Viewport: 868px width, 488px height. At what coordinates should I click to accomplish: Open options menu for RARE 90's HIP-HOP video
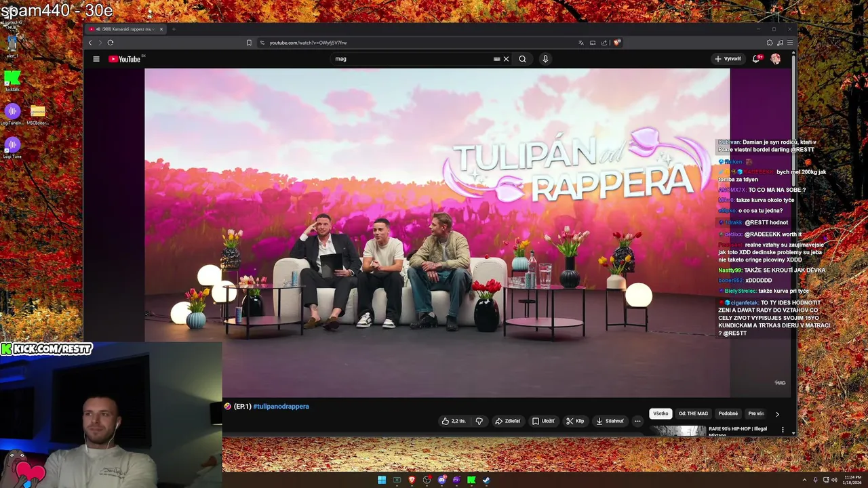point(783,430)
